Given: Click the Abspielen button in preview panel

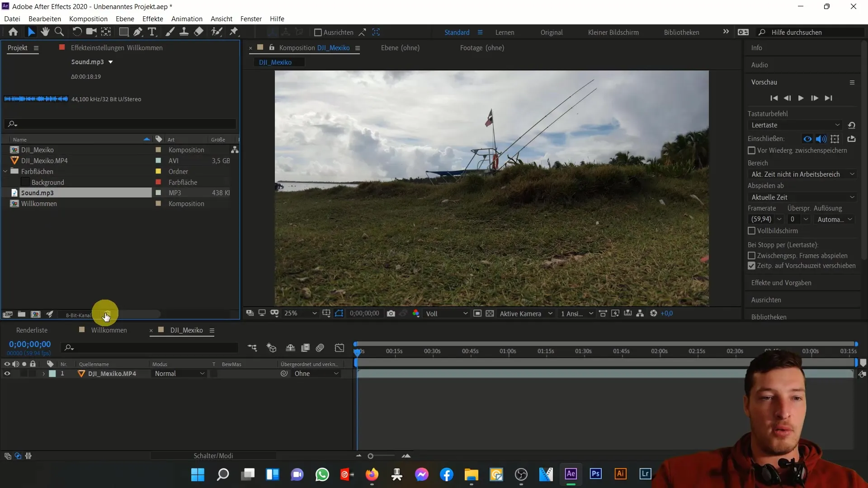Looking at the screenshot, I should [x=801, y=98].
